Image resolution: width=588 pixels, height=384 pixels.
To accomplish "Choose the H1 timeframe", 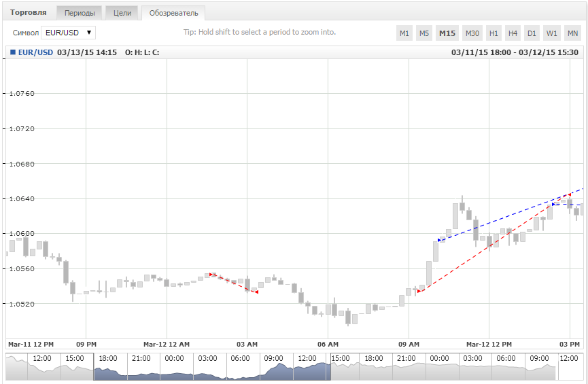I will [494, 33].
